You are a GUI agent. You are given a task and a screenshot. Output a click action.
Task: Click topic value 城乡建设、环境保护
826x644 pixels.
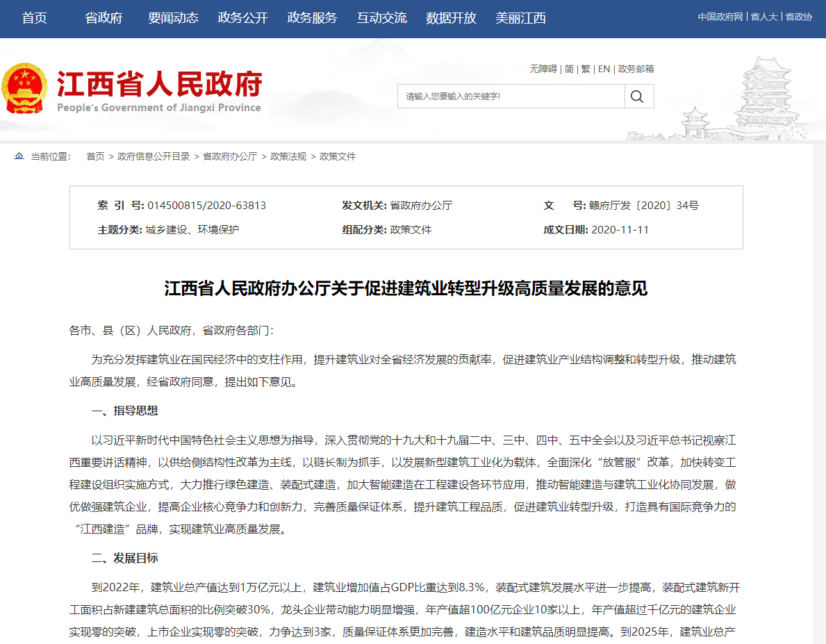tap(192, 230)
